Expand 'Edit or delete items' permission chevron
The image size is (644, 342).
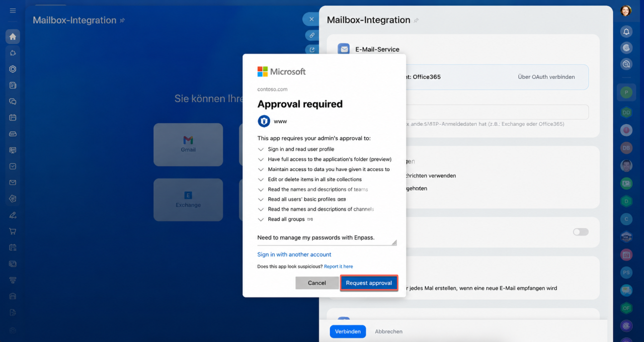point(261,180)
